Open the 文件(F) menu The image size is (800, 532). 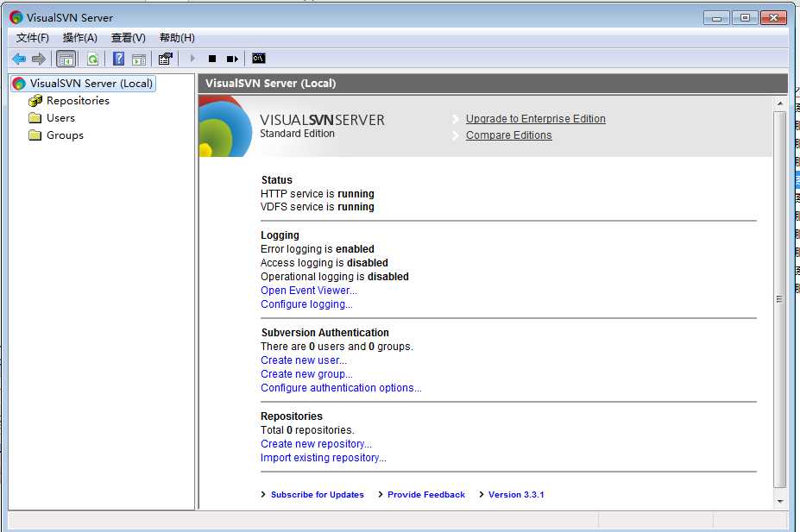coord(32,38)
